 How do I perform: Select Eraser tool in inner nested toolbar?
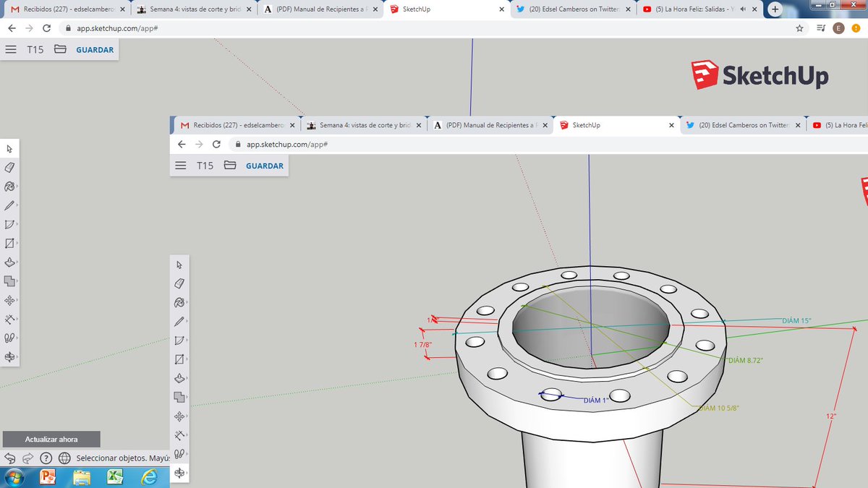coord(179,283)
